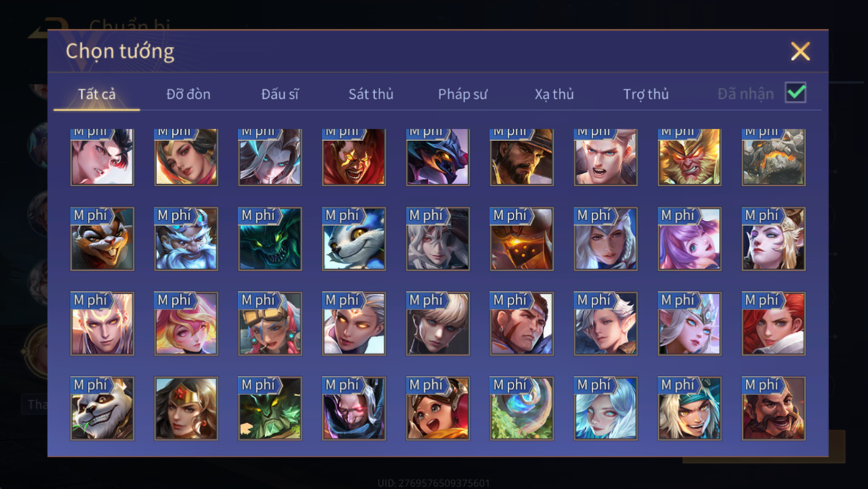This screenshot has height=489, width=868.
Task: Close the Chọn tướng dialog
Action: point(800,51)
